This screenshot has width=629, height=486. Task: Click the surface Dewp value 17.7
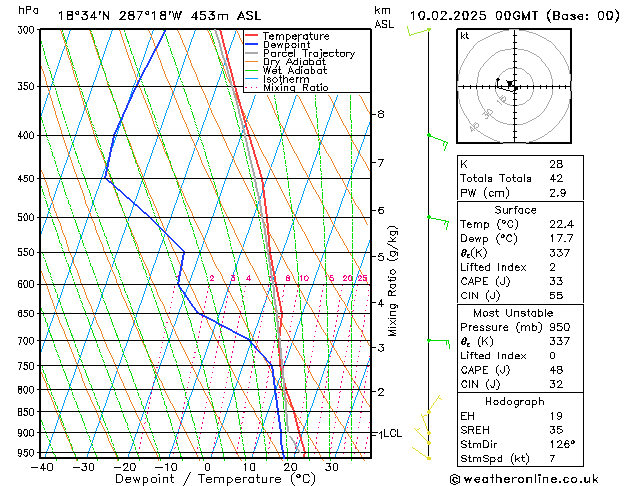tap(561, 239)
